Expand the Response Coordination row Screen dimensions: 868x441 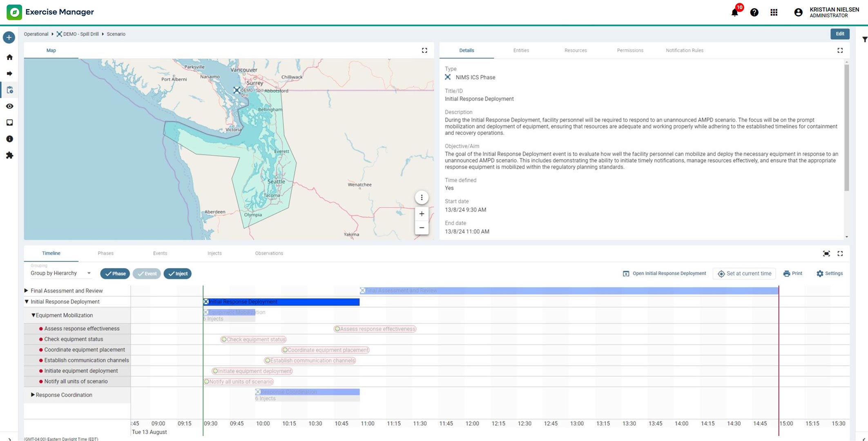pyautogui.click(x=33, y=395)
